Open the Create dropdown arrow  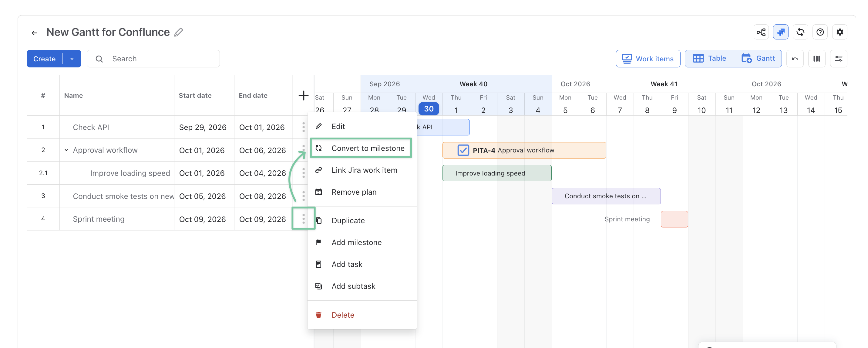click(x=72, y=59)
